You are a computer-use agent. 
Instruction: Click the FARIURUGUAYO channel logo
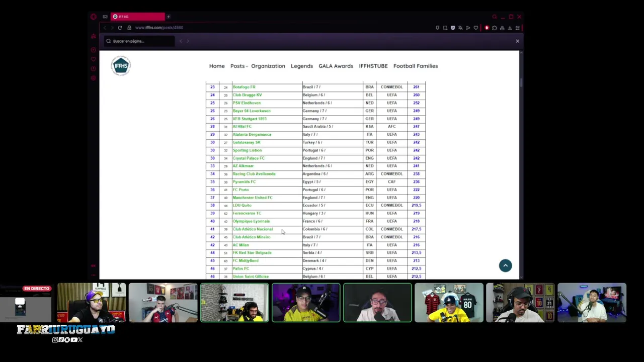pyautogui.click(x=66, y=330)
